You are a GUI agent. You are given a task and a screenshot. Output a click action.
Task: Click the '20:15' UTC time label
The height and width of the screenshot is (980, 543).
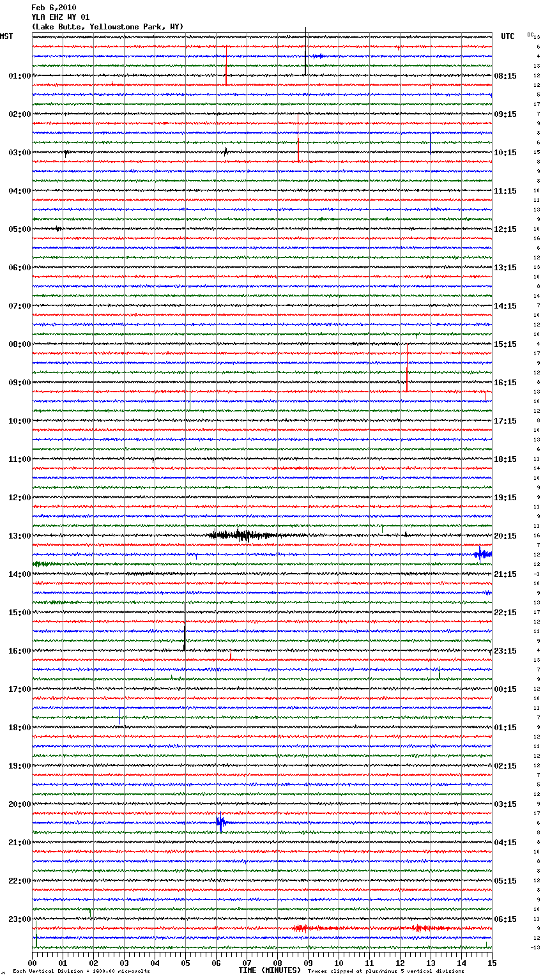click(x=505, y=536)
